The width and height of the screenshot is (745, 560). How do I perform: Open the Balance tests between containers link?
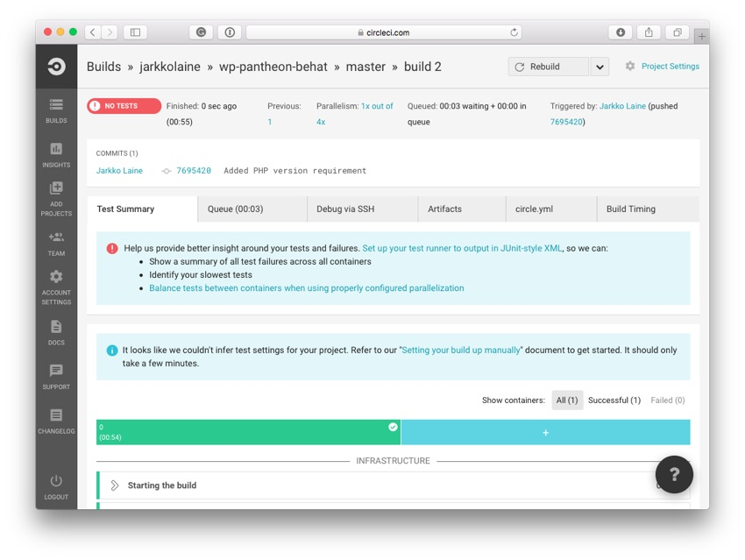coord(307,288)
